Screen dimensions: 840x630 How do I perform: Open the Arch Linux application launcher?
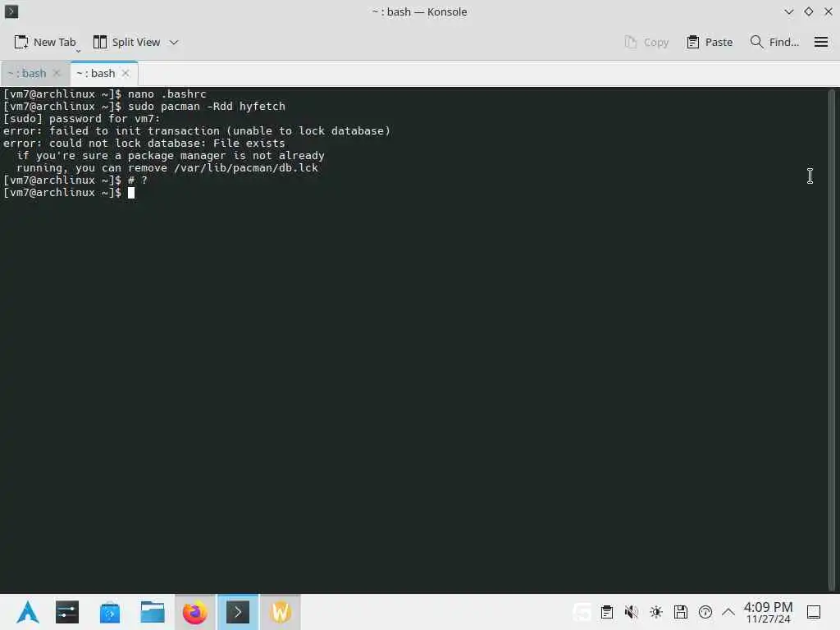pyautogui.click(x=27, y=612)
